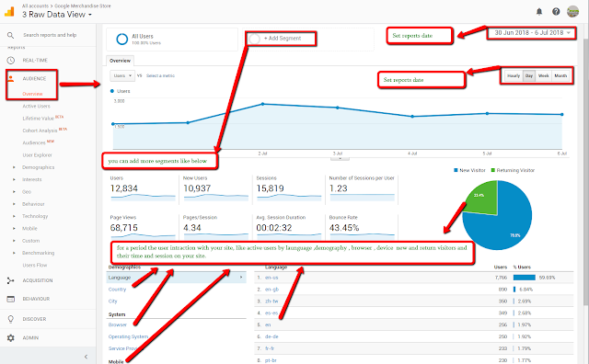Collapse the sidebar with the chevron icon
589x364 pixels.
click(86, 357)
